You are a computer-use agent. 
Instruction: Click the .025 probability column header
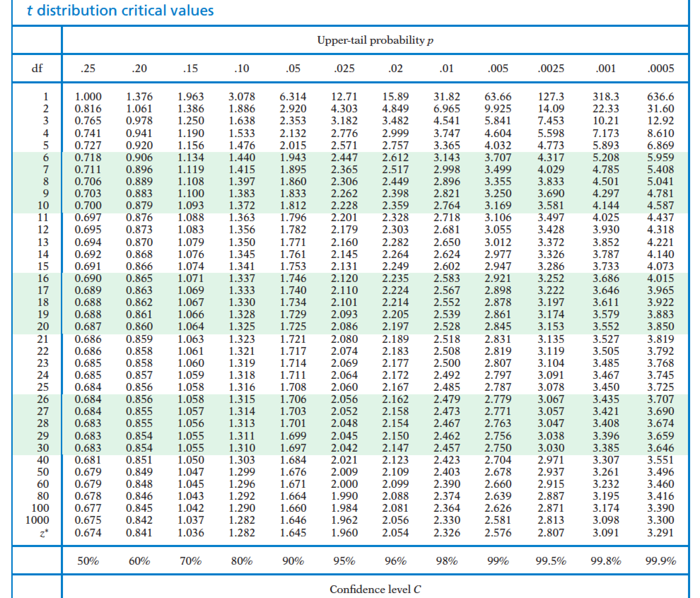[x=344, y=69]
